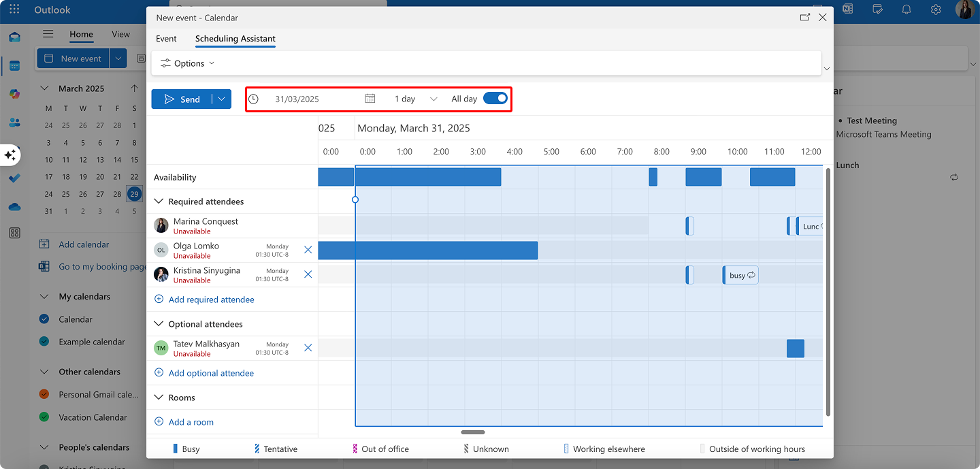The height and width of the screenshot is (469, 980).
Task: Open the Mail app from the left rail
Action: click(14, 37)
